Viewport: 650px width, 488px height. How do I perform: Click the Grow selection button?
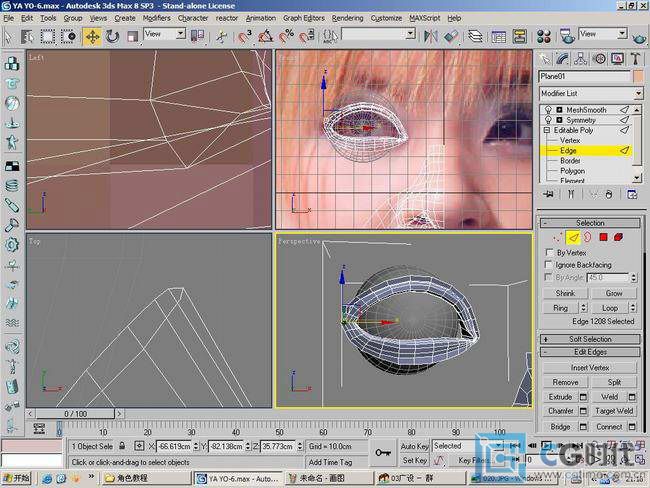(614, 293)
